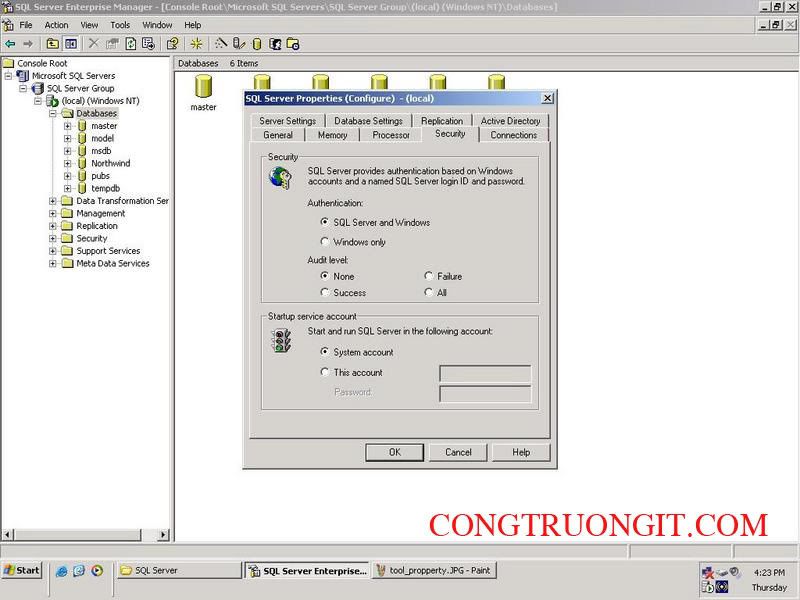The image size is (800, 600).
Task: Switch to the Database Settings tab
Action: coord(368,121)
